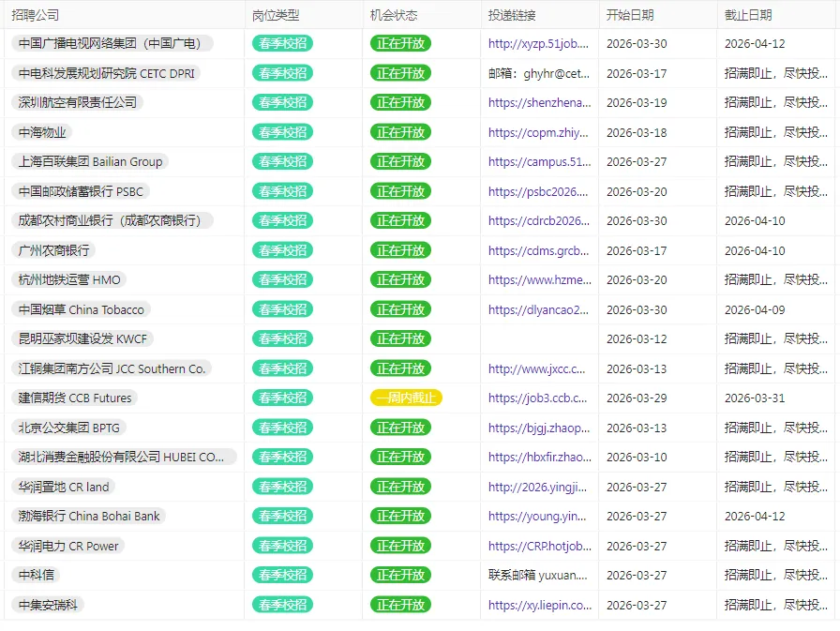The height and width of the screenshot is (631, 840).
Task: Click the 开始日期 column header
Action: 630,15
